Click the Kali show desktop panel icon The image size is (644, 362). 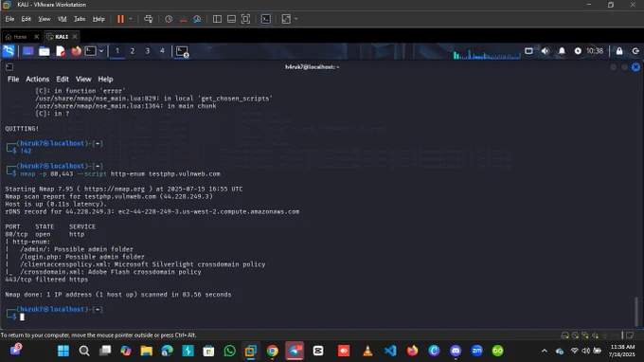tap(27, 51)
